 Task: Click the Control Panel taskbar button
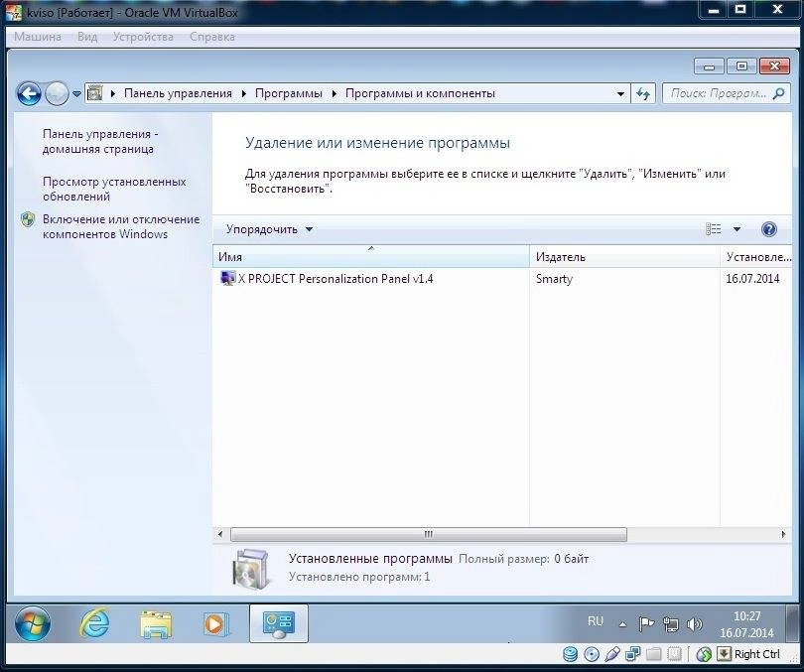tap(279, 623)
